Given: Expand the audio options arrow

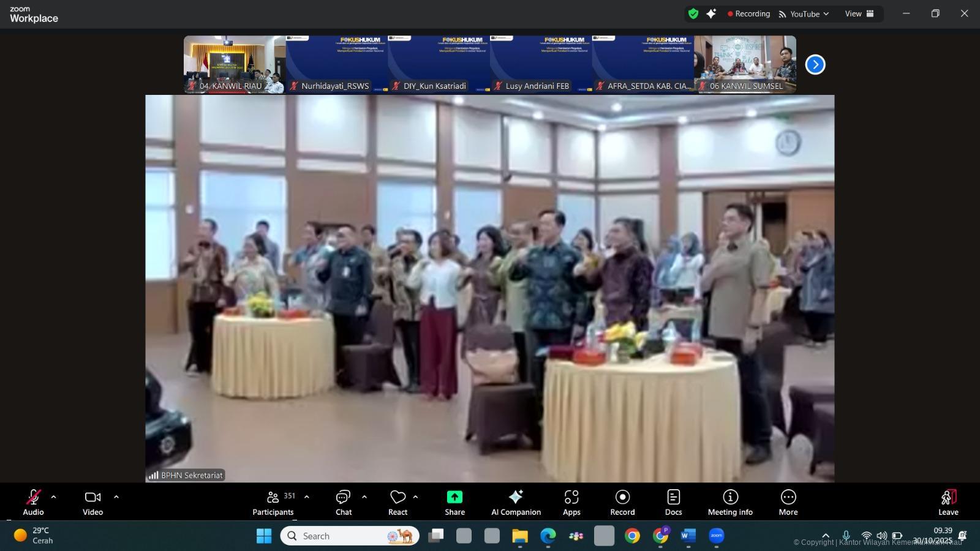Looking at the screenshot, I should point(53,497).
